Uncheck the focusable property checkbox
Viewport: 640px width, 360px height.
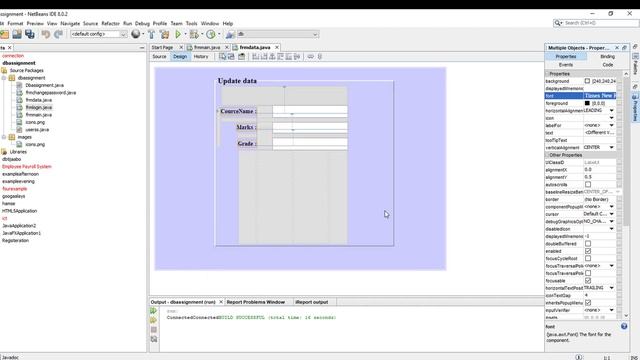(588, 281)
